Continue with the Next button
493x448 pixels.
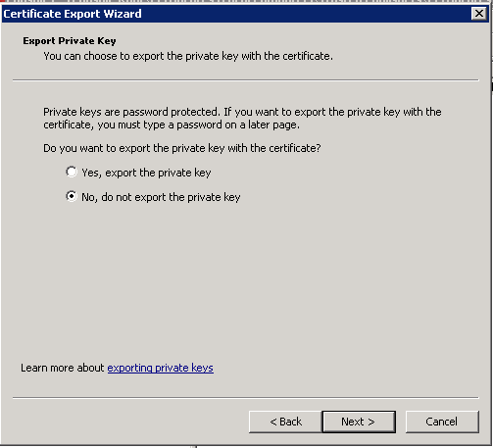(359, 422)
